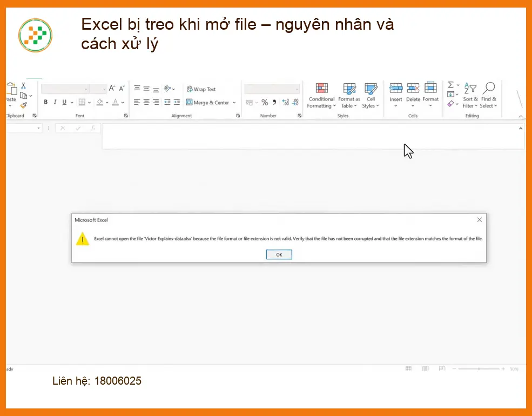
Task: Click the Orientation text rotation icon
Action: [167, 89]
